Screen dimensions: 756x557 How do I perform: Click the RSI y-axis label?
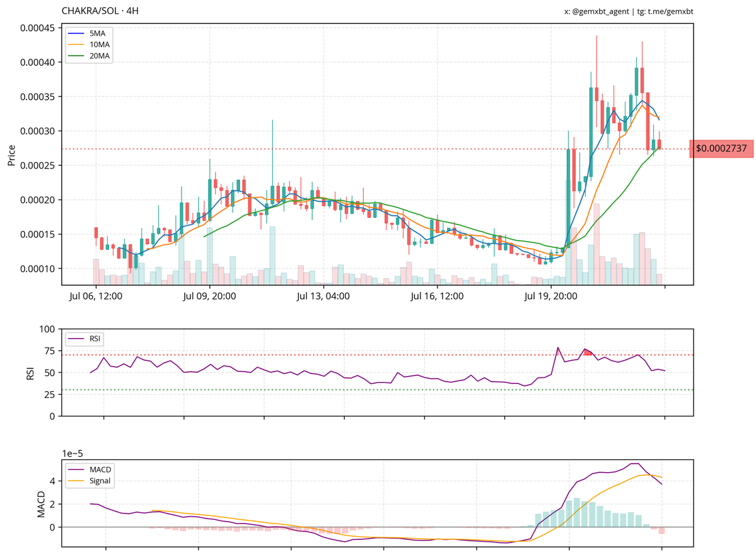(x=30, y=373)
